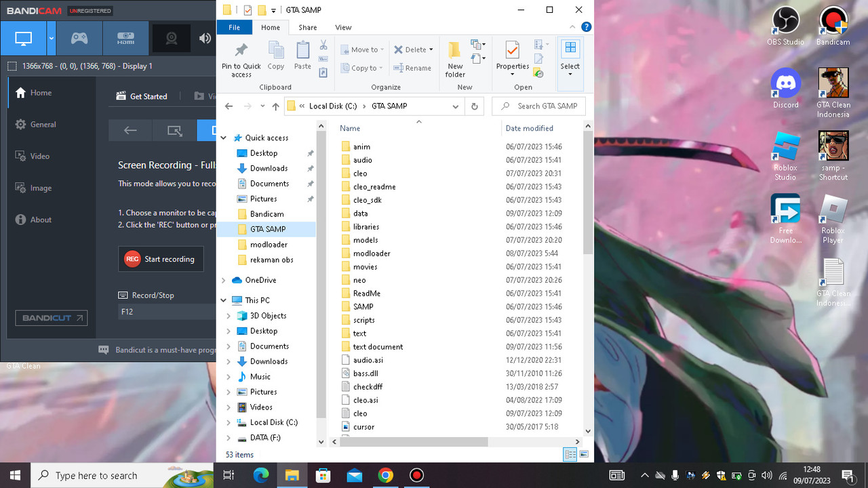Select the bass.dll file
868x488 pixels.
coord(366,373)
